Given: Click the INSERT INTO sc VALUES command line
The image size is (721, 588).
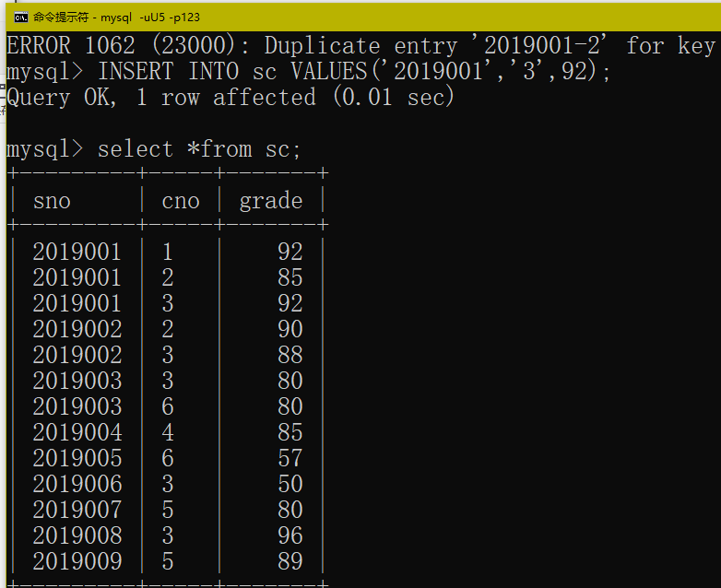Looking at the screenshot, I should tap(309, 71).
